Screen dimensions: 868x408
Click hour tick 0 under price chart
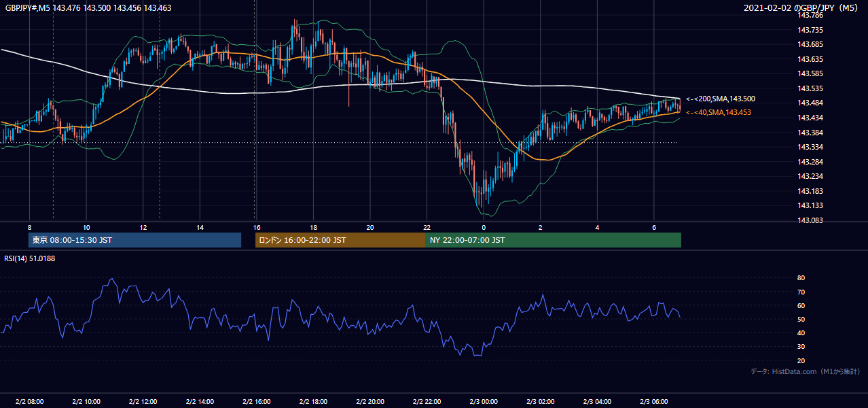[x=484, y=227]
